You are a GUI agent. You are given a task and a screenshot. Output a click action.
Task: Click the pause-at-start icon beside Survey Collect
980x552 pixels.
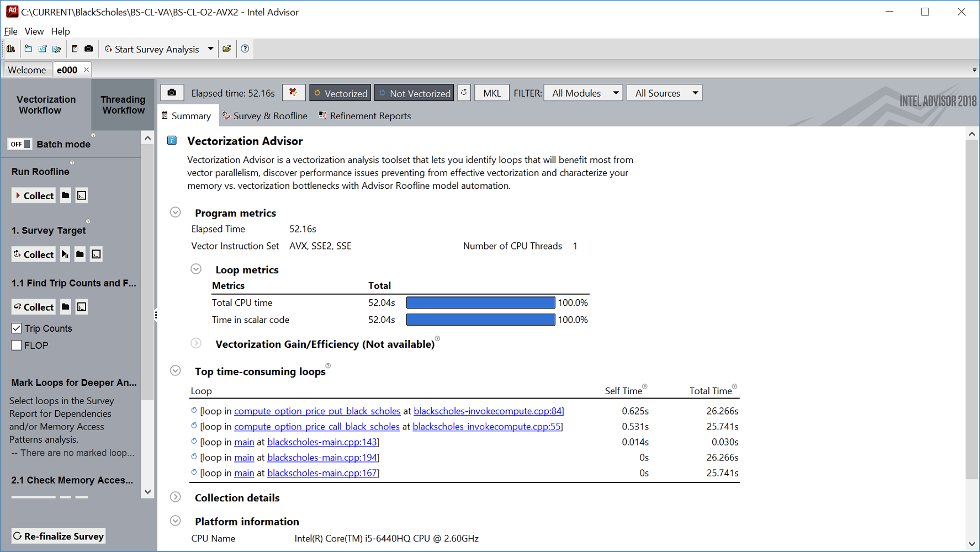click(x=65, y=254)
